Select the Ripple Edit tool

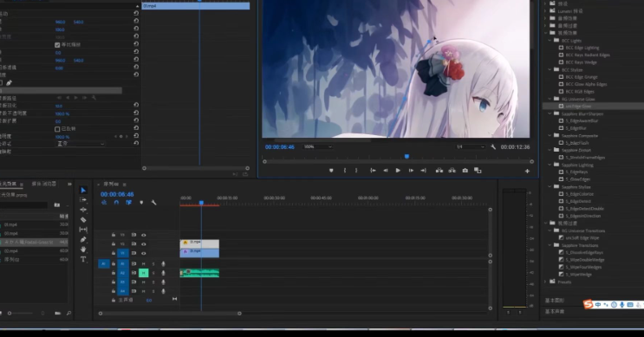pyautogui.click(x=83, y=210)
